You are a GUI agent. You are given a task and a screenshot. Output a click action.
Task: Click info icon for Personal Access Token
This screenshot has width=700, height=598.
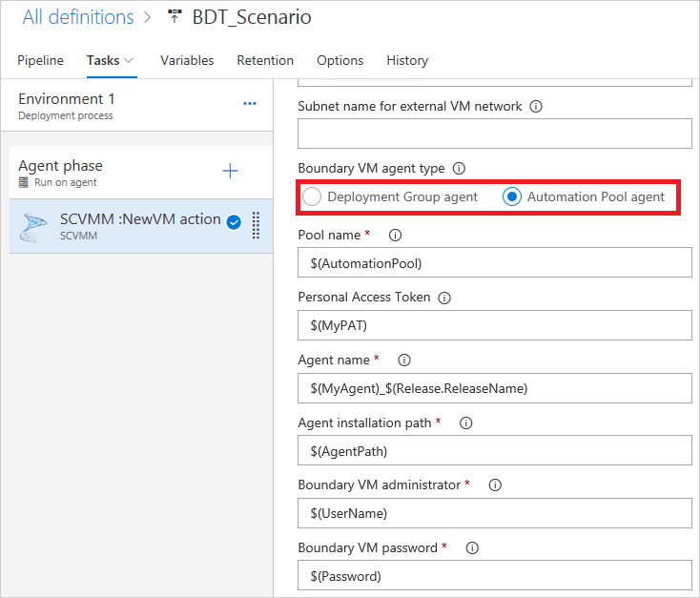(x=444, y=298)
